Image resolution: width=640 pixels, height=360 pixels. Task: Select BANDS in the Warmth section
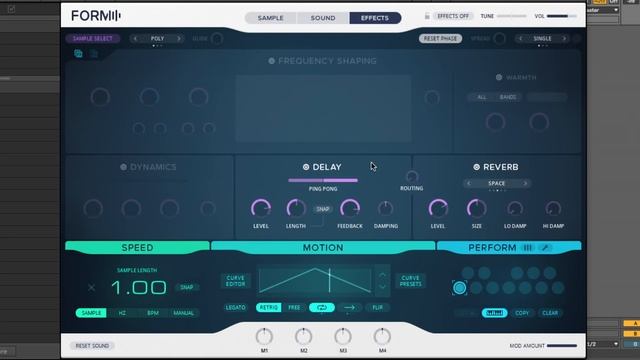[508, 97]
